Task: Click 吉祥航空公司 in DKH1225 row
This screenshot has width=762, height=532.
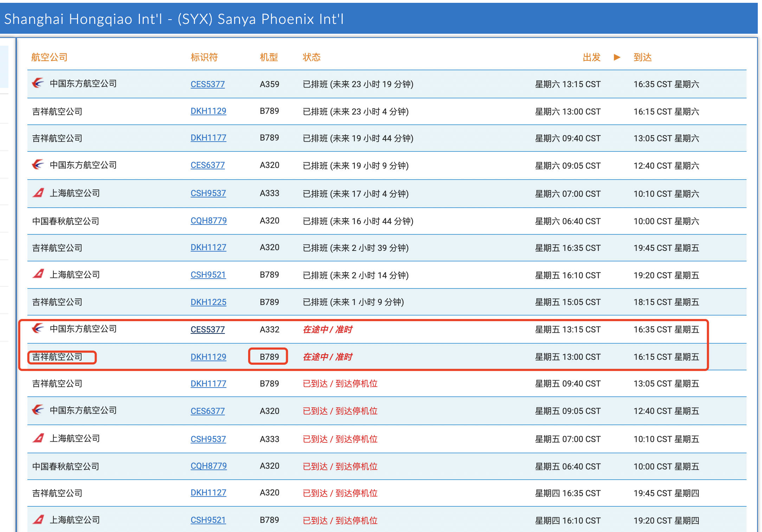Action: [x=57, y=302]
